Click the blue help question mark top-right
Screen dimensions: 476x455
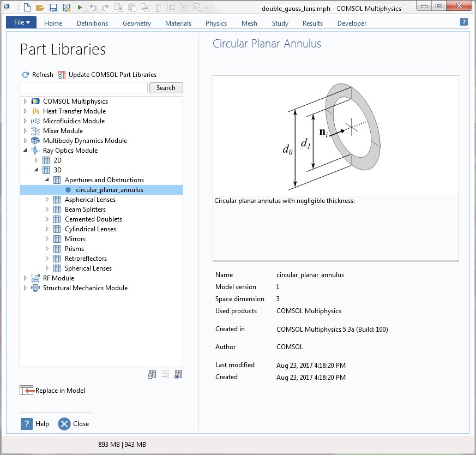464,22
